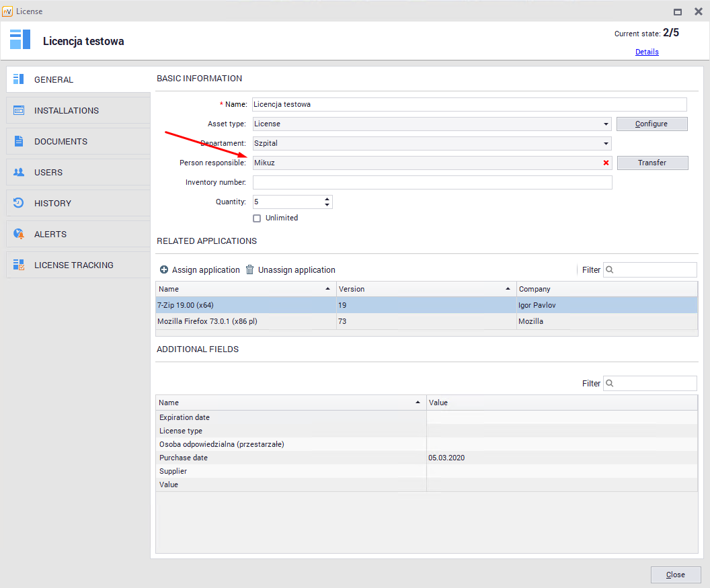Clear Person responsible with red X
Image resolution: width=710 pixels, height=588 pixels.
[606, 163]
